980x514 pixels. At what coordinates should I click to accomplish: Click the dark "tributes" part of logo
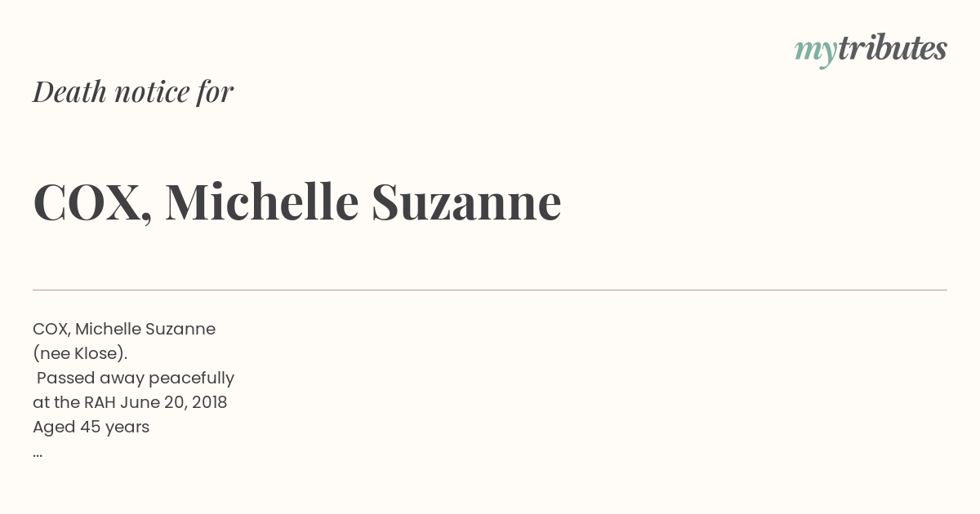893,48
